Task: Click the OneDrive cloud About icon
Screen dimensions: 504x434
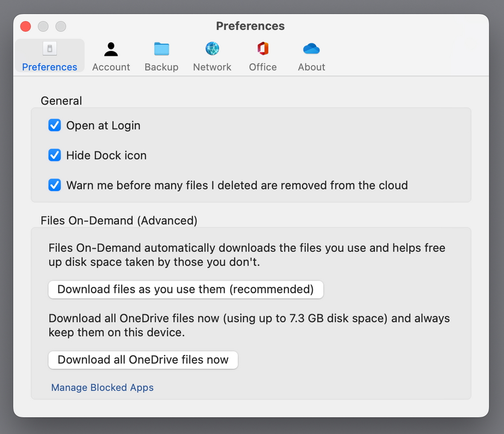Action: [311, 48]
